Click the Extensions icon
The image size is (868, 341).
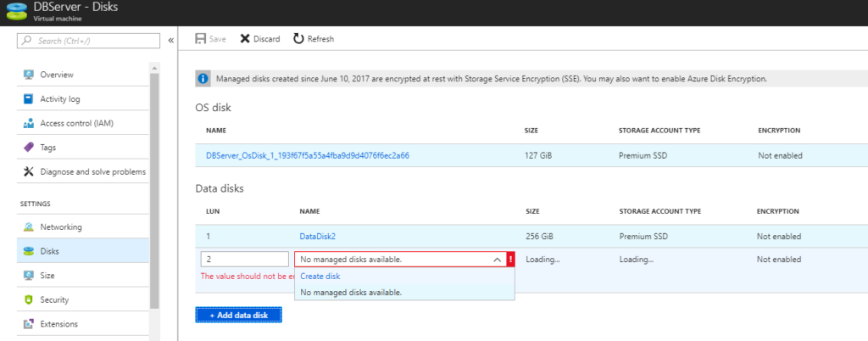tap(29, 324)
